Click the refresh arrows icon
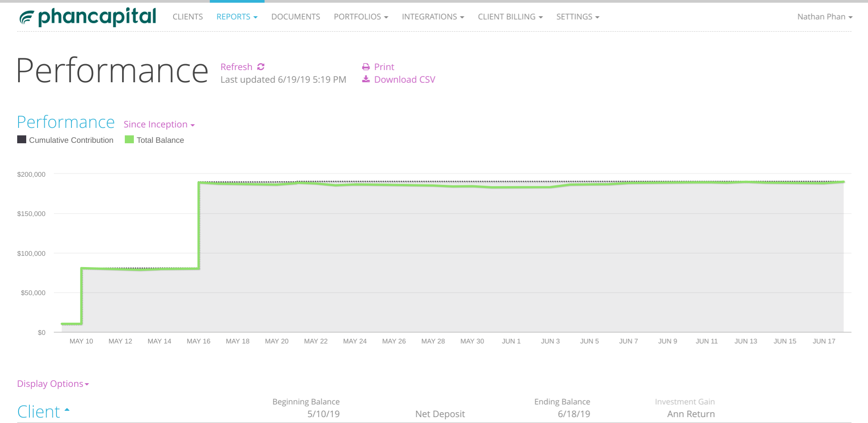The image size is (868, 423). pos(261,67)
